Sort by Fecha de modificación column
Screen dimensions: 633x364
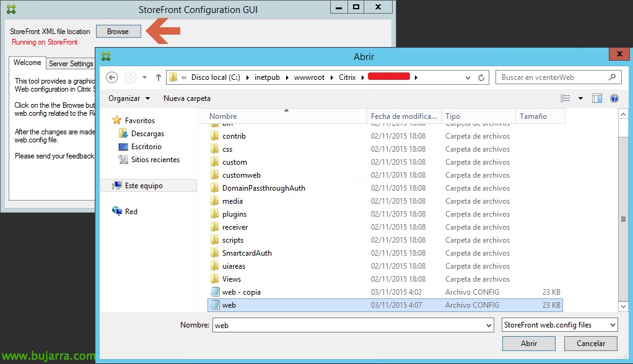click(403, 116)
